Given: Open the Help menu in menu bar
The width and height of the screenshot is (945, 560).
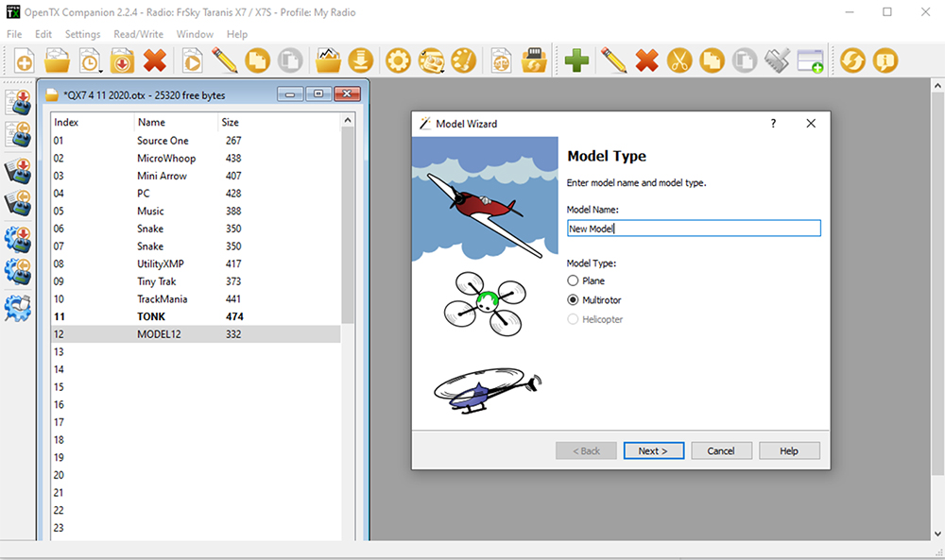Looking at the screenshot, I should pos(237,34).
